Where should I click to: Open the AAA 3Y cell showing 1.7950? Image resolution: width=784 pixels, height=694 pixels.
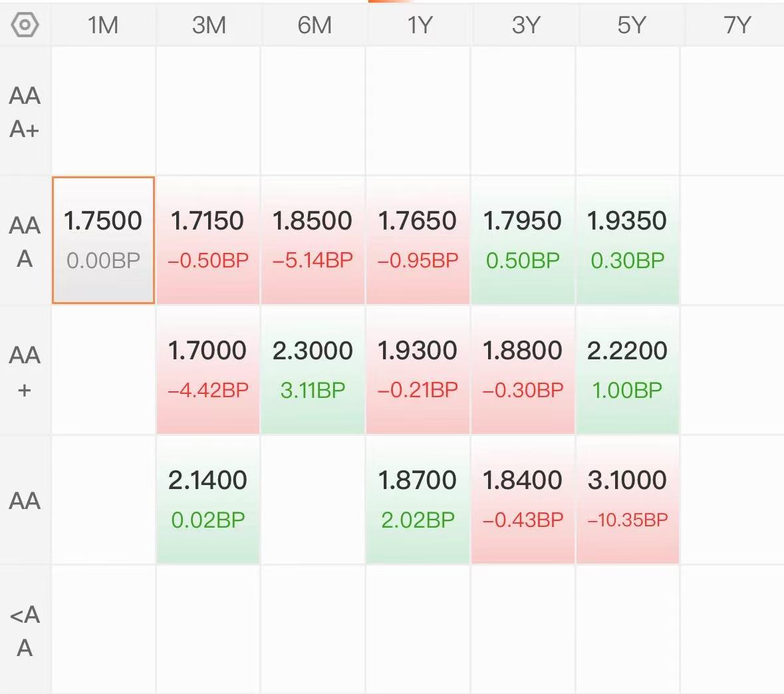coord(523,240)
